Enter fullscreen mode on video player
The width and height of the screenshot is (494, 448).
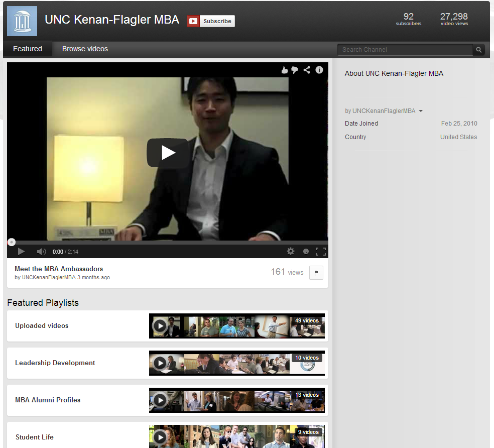pyautogui.click(x=321, y=252)
